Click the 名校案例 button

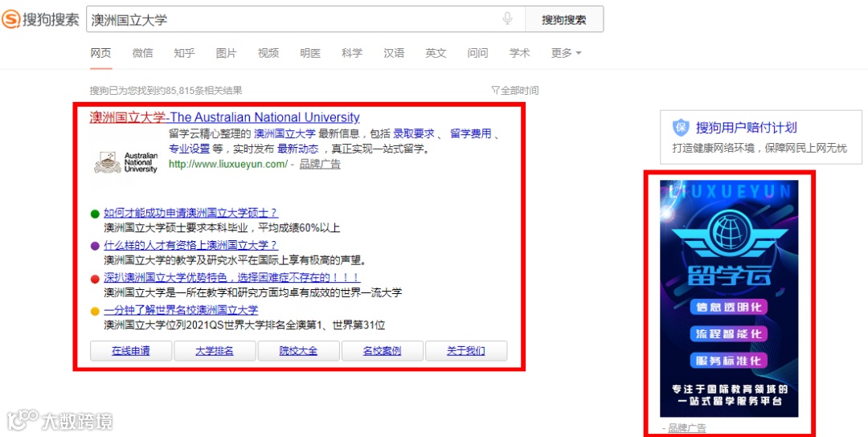[x=383, y=351]
